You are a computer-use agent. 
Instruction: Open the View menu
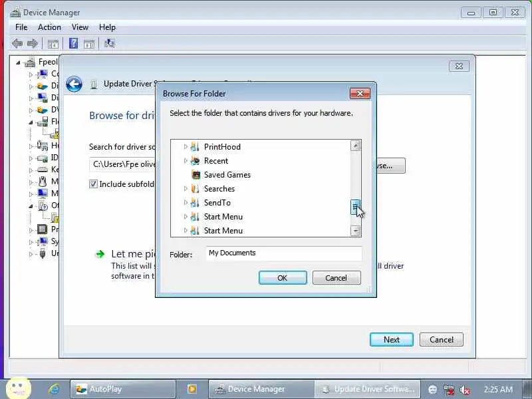tap(80, 27)
